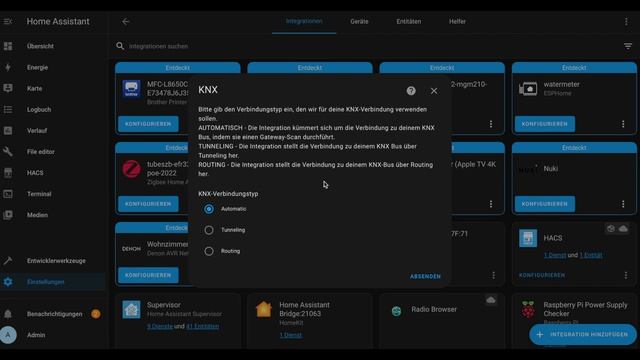This screenshot has height=360, width=640.
Task: Click the watermeter ESPHome icon
Action: pos(528,89)
